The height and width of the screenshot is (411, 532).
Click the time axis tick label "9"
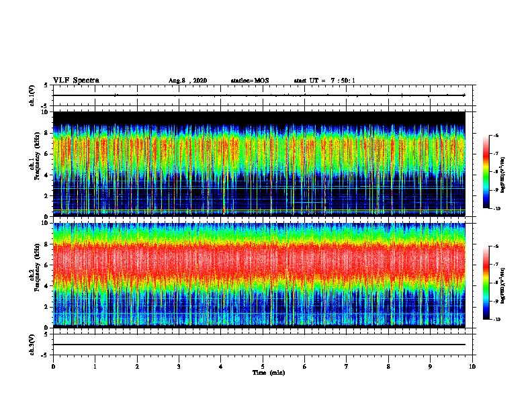pos(430,367)
